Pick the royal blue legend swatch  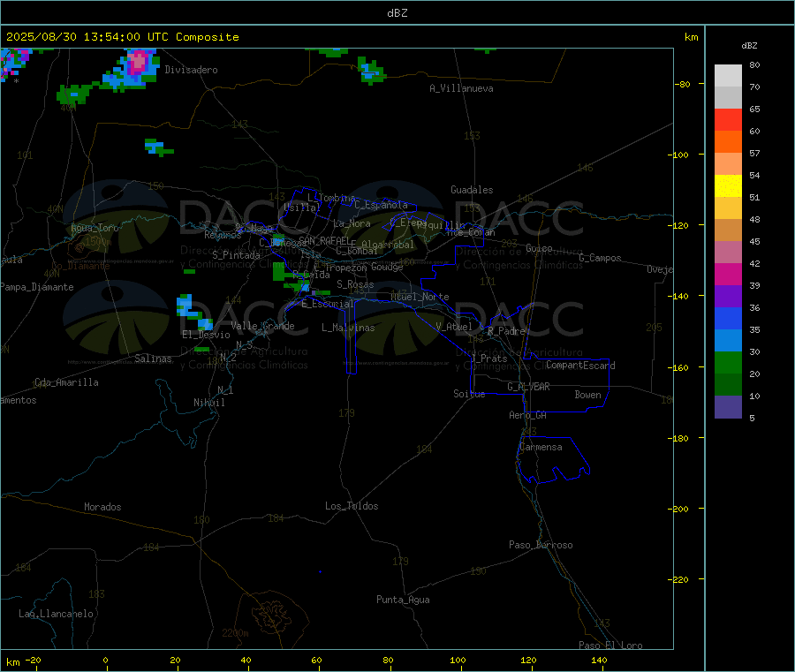[728, 318]
